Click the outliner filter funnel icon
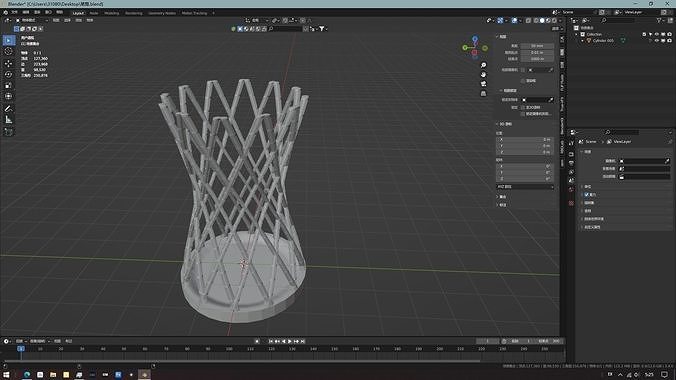Image resolution: width=676 pixels, height=380 pixels. pos(659,20)
